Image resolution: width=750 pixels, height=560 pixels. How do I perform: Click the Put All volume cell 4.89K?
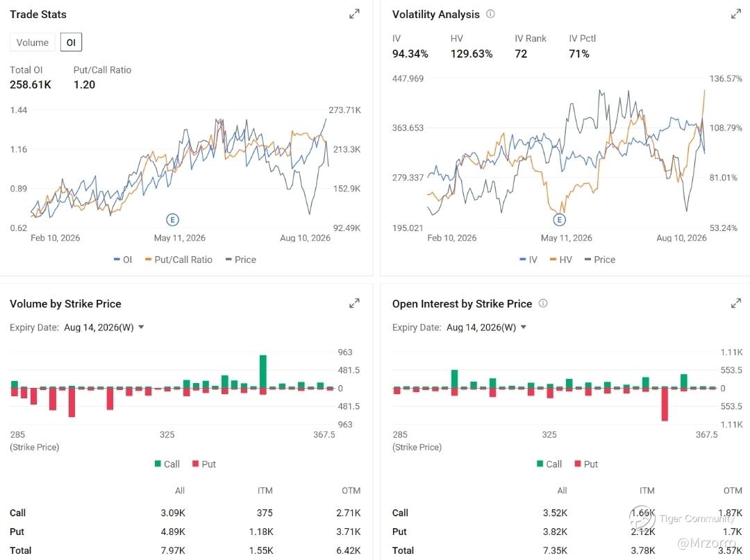[173, 532]
